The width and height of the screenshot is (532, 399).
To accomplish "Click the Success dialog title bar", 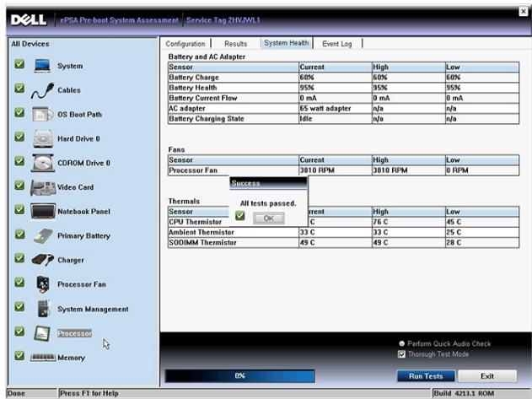I will click(x=268, y=183).
